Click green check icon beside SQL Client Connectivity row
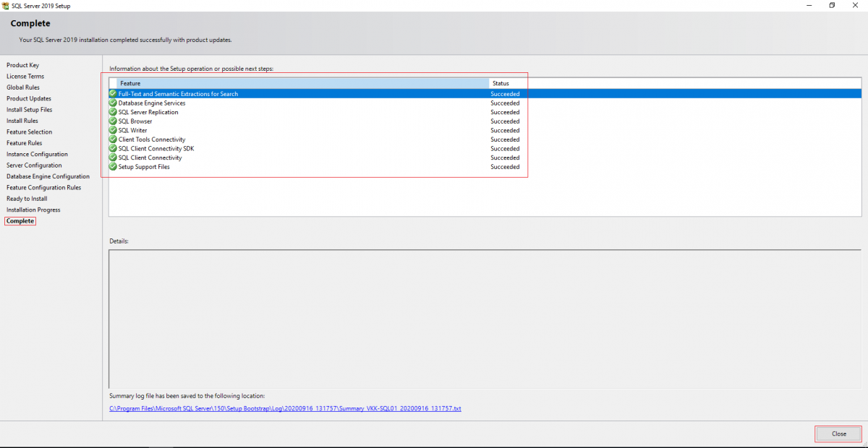Screen dimensions: 868x448 coord(113,158)
